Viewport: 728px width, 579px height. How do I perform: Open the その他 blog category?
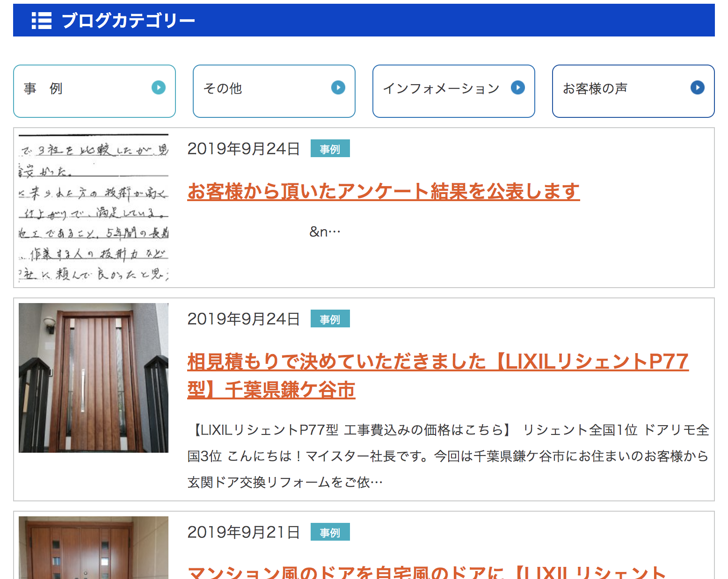pyautogui.click(x=274, y=91)
